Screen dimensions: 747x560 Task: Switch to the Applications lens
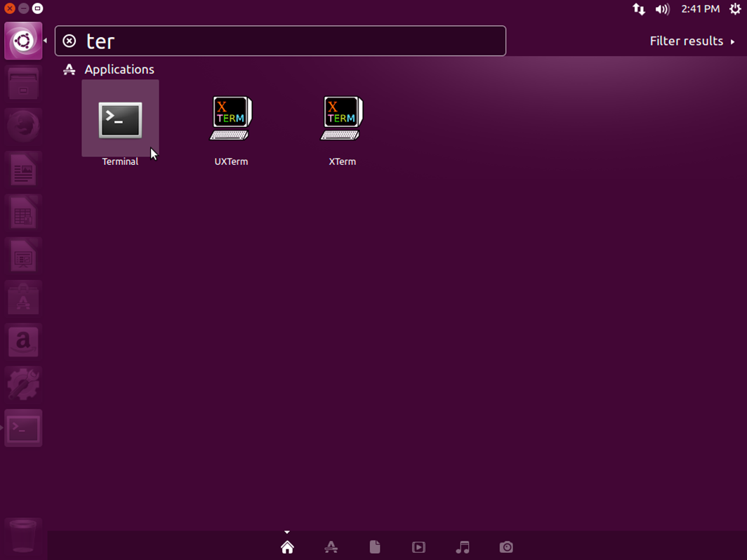tap(331, 547)
